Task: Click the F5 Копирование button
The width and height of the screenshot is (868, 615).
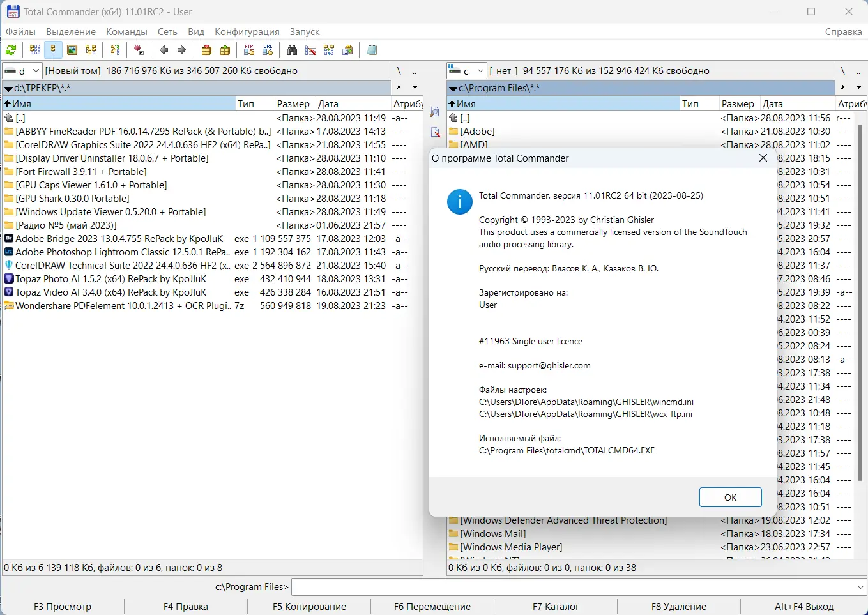Action: 309,607
